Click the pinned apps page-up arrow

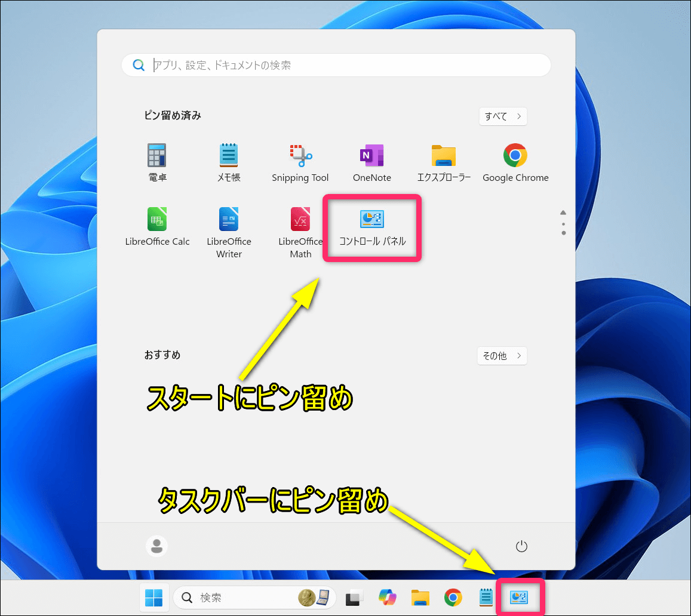pyautogui.click(x=563, y=212)
